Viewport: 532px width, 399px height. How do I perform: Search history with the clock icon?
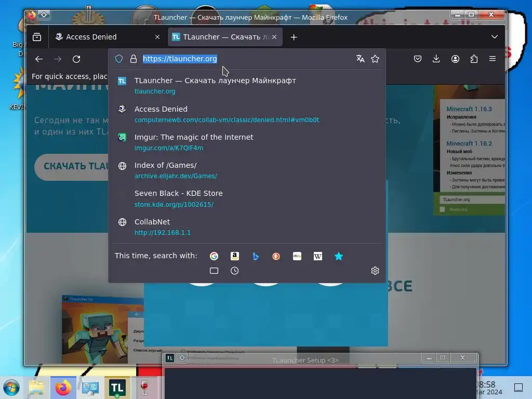pos(234,271)
